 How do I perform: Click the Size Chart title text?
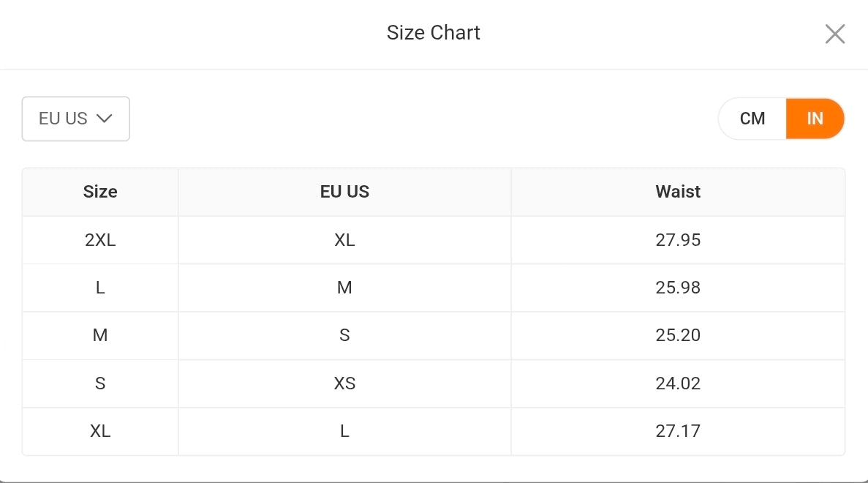pyautogui.click(x=434, y=33)
